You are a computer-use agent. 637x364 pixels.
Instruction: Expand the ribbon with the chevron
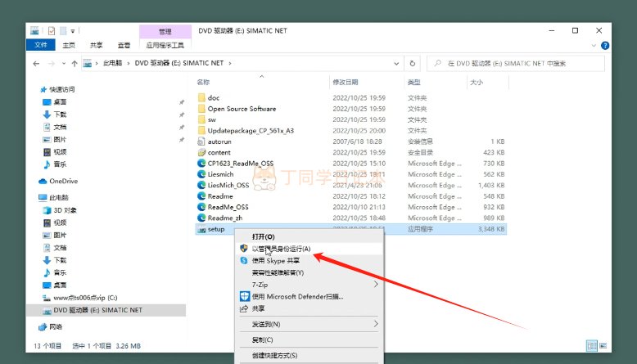[x=594, y=46]
